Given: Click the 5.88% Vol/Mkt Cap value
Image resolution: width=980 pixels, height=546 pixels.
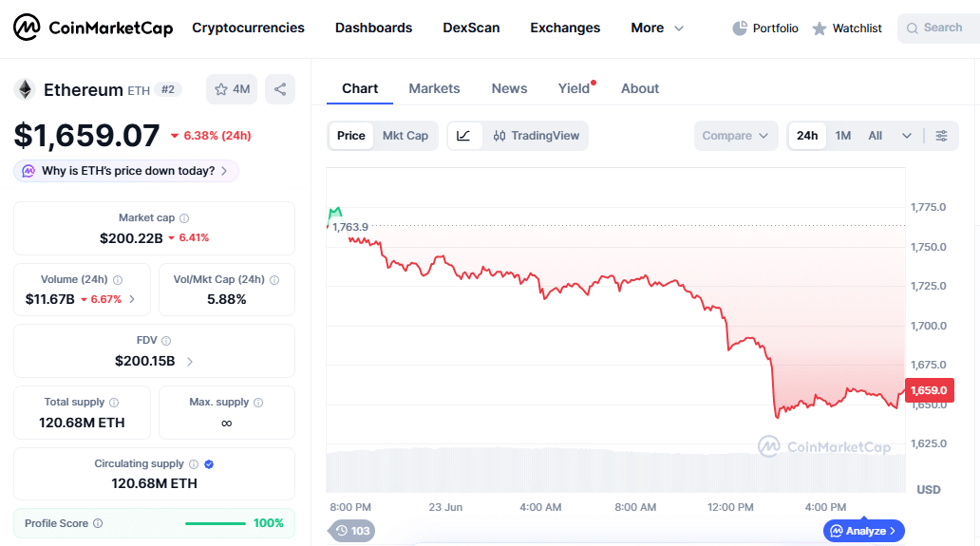Looking at the screenshot, I should pyautogui.click(x=227, y=299).
